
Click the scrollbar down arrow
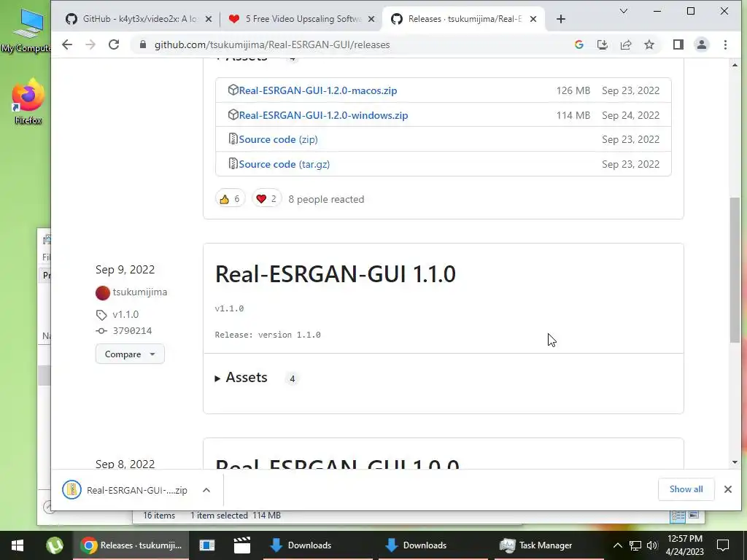pos(735,462)
